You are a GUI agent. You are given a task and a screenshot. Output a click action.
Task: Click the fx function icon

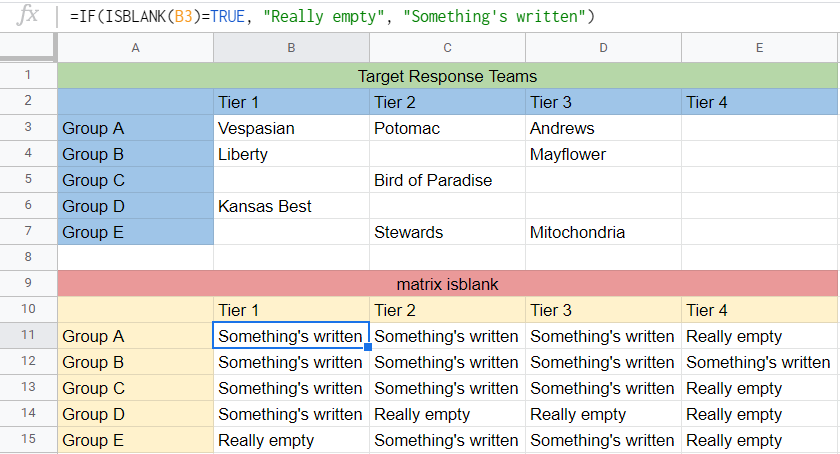27,16
